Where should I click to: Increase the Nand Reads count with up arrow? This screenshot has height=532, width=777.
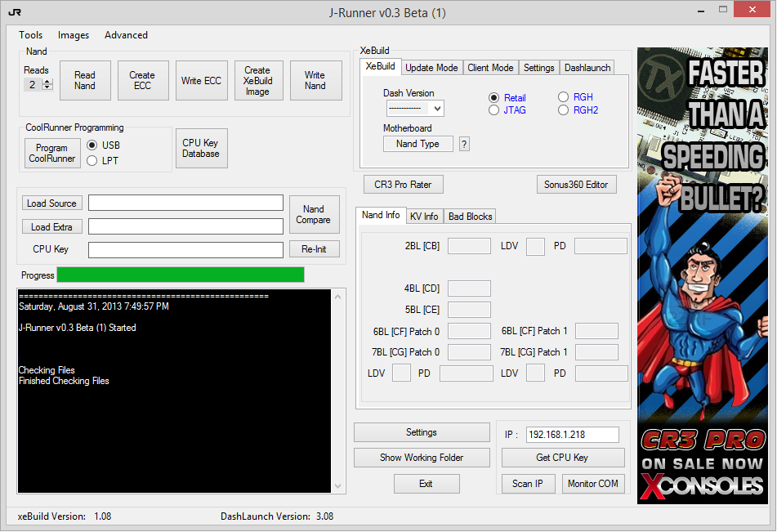(47, 82)
